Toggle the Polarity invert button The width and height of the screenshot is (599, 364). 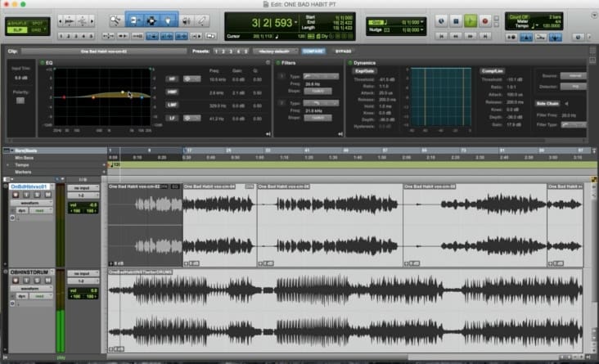pyautogui.click(x=20, y=101)
